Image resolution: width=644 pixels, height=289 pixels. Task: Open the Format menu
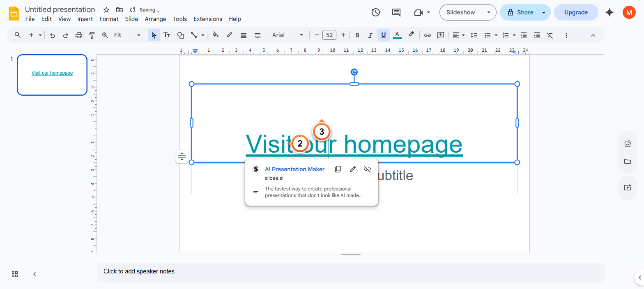click(109, 19)
